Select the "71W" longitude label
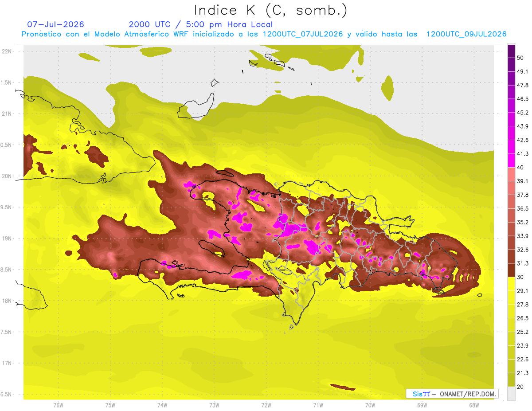 [x=318, y=405]
